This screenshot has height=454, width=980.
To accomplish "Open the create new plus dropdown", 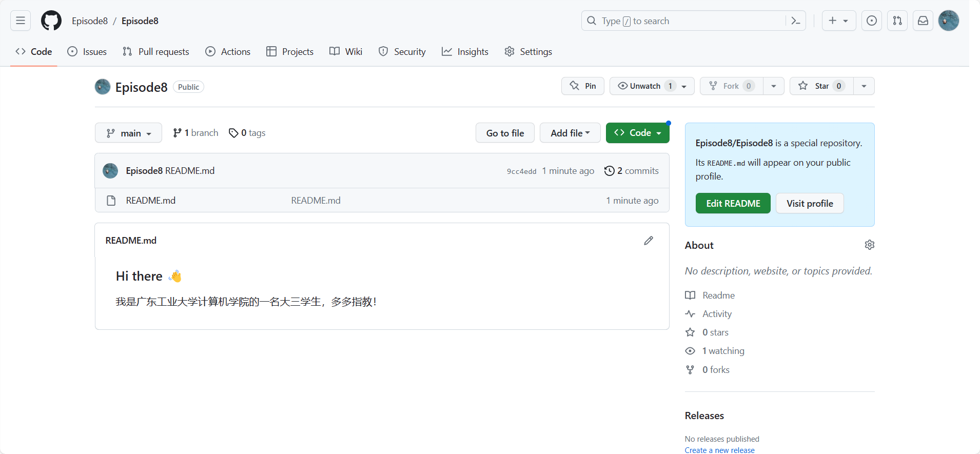I will [839, 21].
